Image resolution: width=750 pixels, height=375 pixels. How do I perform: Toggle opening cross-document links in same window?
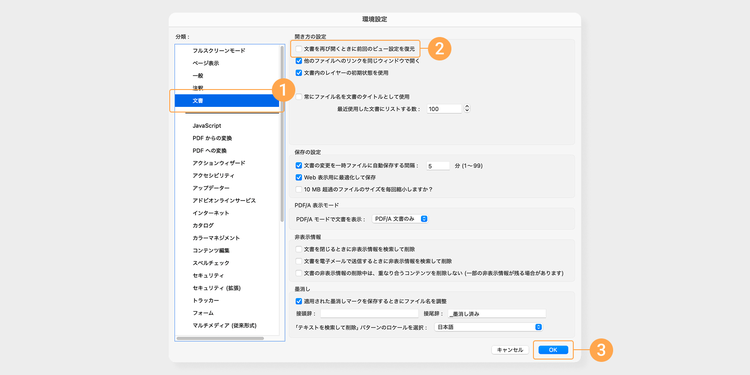point(299,61)
